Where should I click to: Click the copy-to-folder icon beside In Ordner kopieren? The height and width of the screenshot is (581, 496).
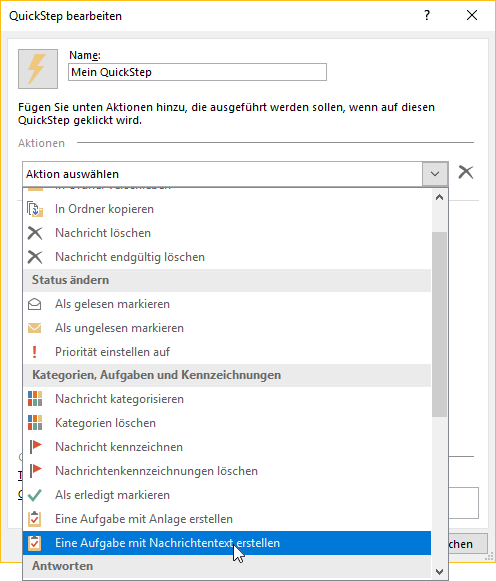(x=35, y=209)
